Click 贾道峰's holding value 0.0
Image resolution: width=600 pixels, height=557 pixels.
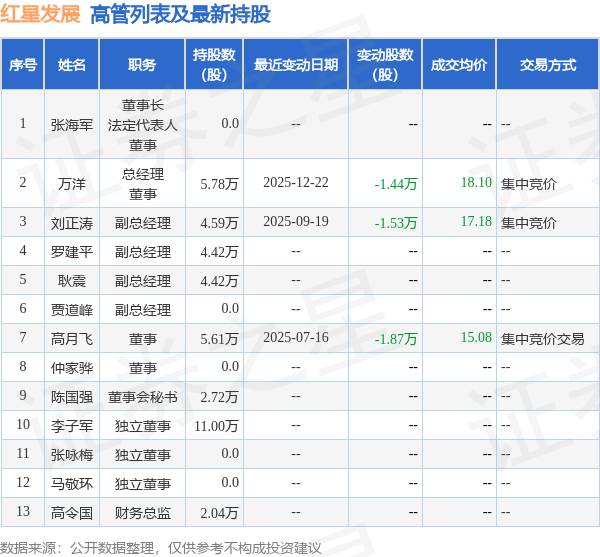(x=230, y=308)
